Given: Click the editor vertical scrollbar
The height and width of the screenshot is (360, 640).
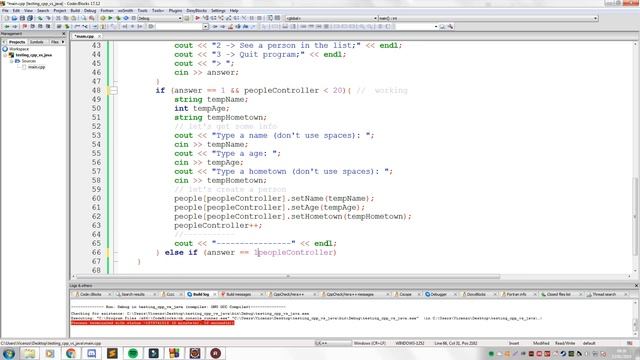Looking at the screenshot, I should coord(636,216).
